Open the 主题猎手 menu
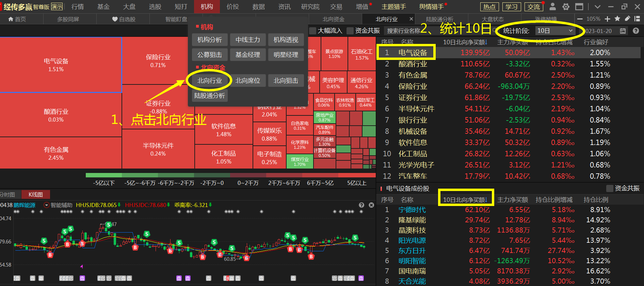Image resolution: width=644 pixels, height=286 pixels. pos(394,7)
